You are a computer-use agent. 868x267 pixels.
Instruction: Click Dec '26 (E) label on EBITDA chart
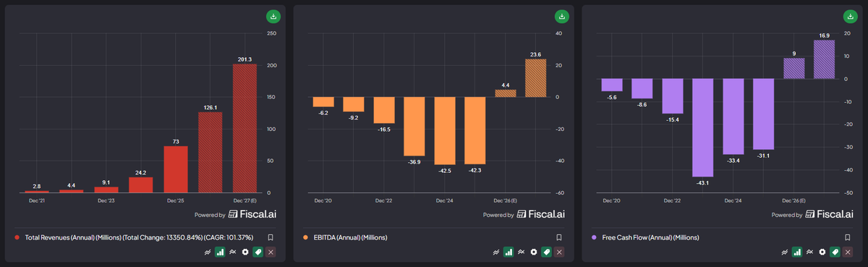click(505, 200)
